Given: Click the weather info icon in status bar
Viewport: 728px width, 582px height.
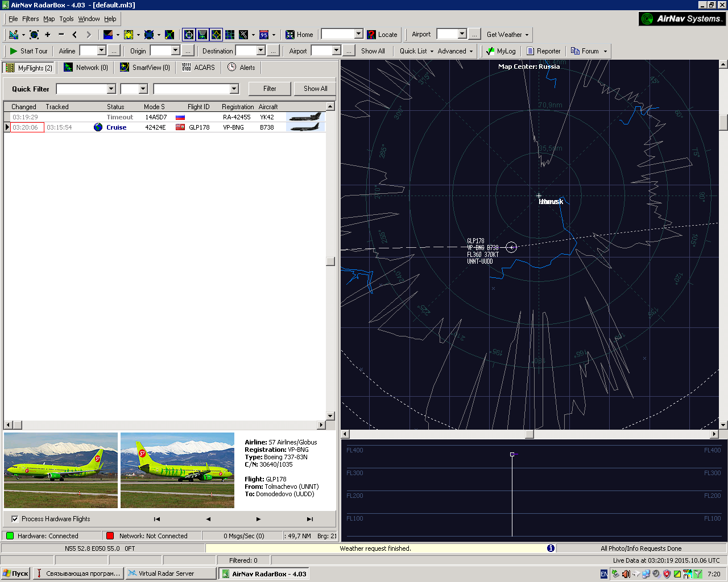Looking at the screenshot, I should [x=551, y=548].
